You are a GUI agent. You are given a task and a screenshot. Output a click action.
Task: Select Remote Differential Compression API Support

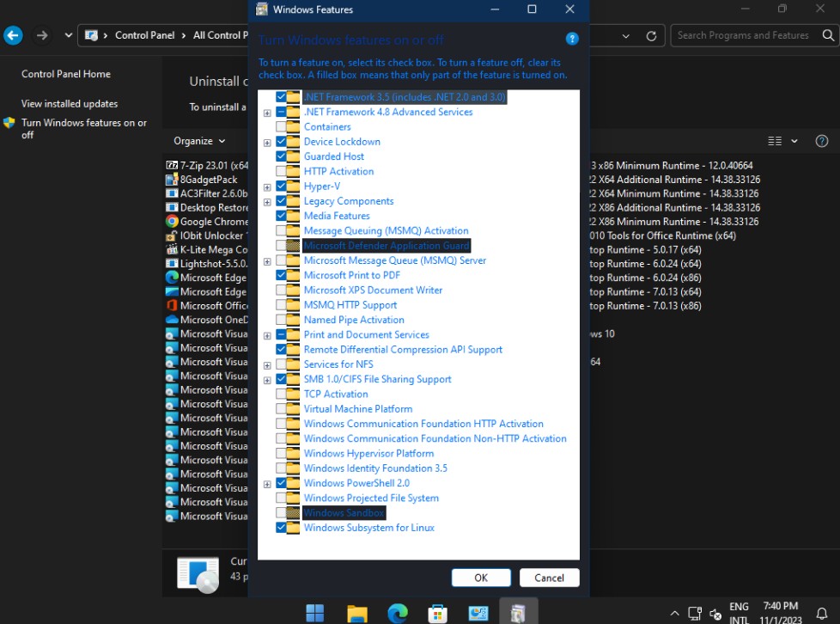tap(403, 349)
